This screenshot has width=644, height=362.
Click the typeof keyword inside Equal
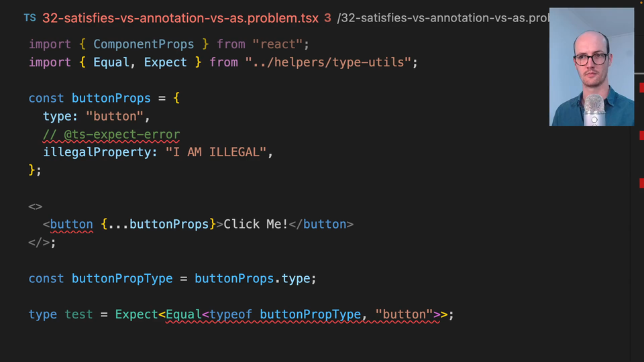coord(231,314)
